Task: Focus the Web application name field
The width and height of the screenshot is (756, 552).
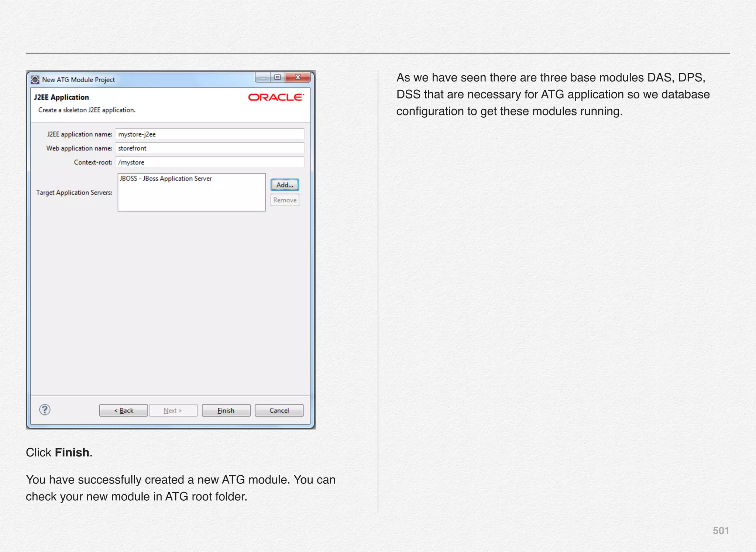Action: 210,148
